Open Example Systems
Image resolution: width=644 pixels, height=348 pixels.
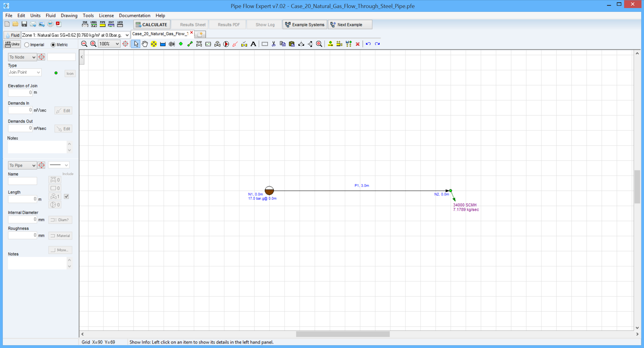pos(305,25)
